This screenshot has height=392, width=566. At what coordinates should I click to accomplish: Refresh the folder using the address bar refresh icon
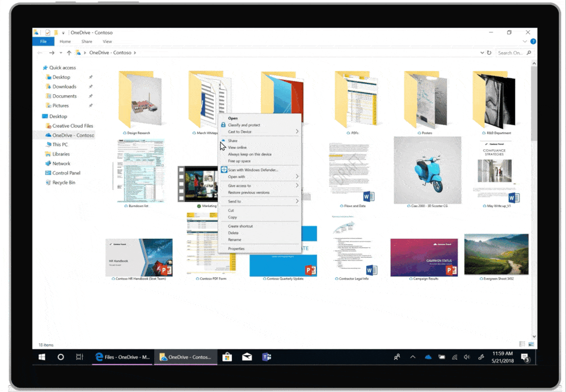490,52
